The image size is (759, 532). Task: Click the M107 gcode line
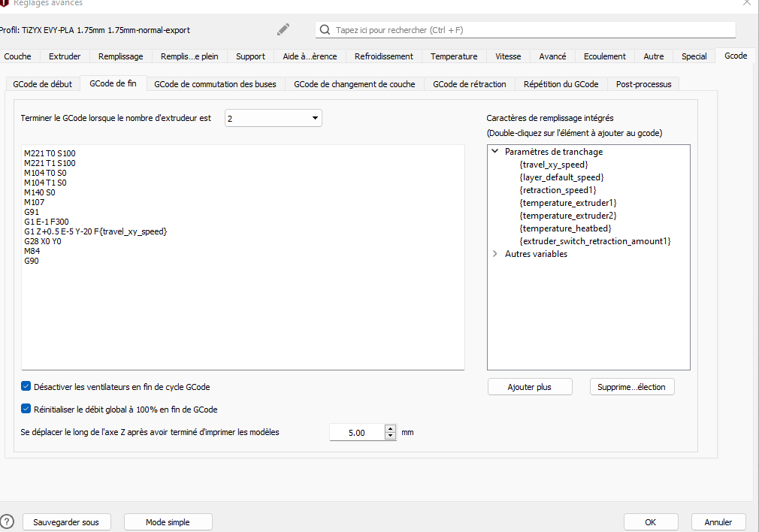click(35, 202)
